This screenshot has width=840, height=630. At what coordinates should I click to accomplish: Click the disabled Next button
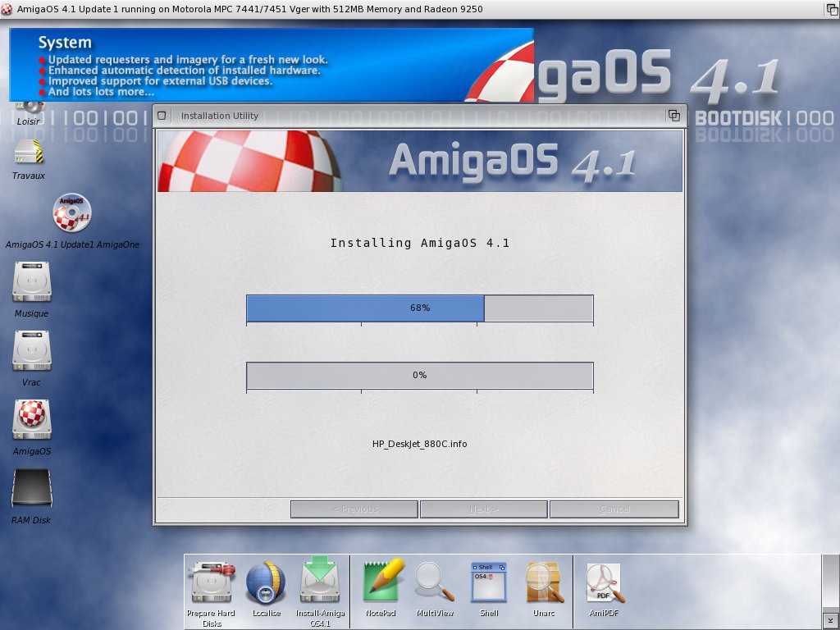tap(484, 509)
